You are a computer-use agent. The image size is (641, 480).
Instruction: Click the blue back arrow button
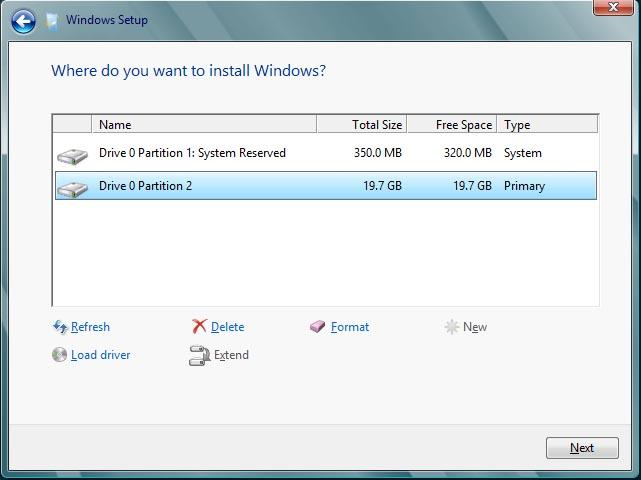coord(24,21)
